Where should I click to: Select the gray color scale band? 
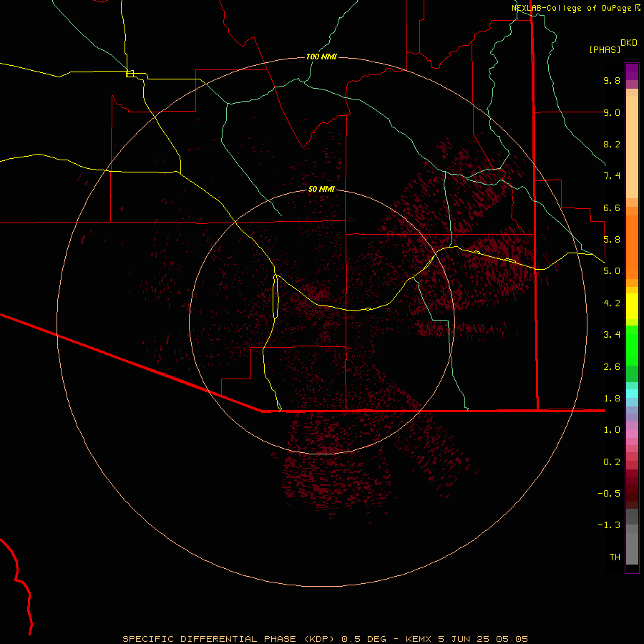click(x=632, y=548)
